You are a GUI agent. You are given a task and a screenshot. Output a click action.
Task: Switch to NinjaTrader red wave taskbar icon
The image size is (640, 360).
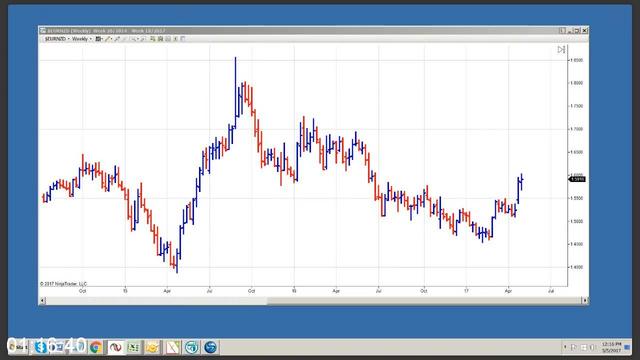[116, 347]
